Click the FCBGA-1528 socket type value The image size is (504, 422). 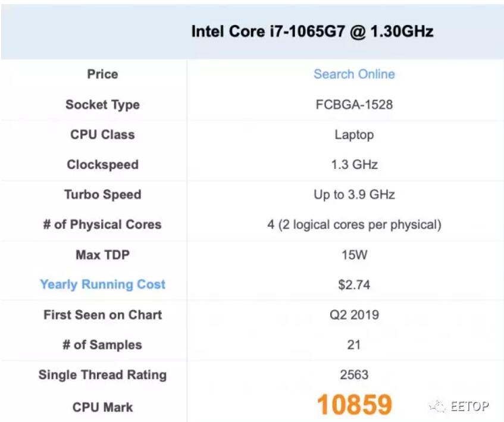[354, 105]
